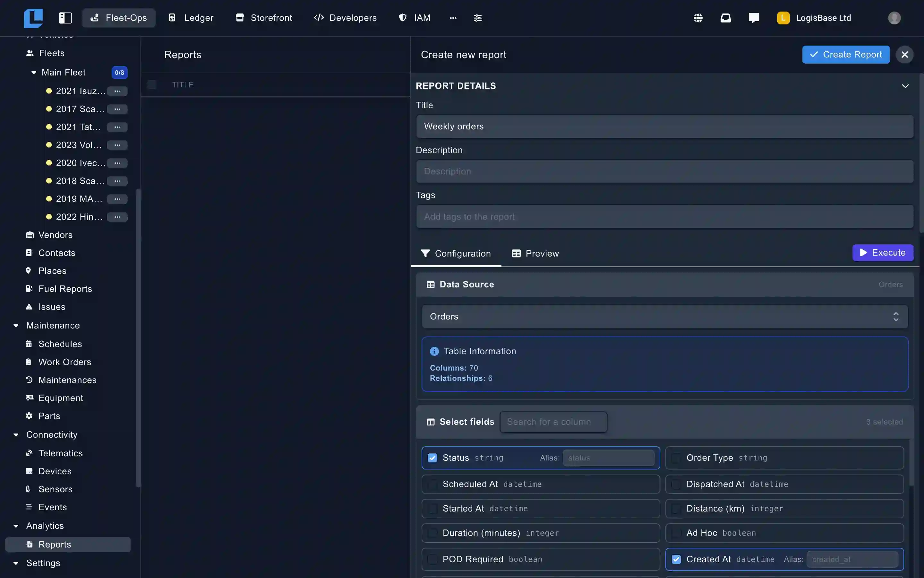Check the POD Required field
Screen dimensions: 924x578
pyautogui.click(x=432, y=559)
